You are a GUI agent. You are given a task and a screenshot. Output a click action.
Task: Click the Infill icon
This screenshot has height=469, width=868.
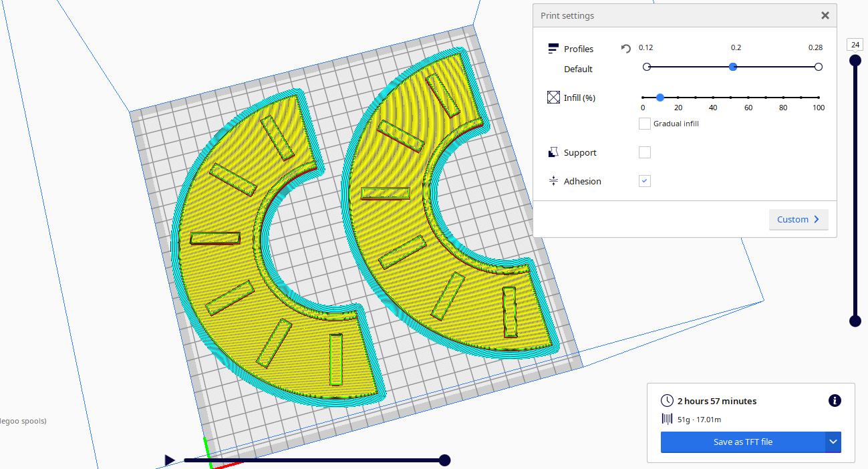click(553, 98)
